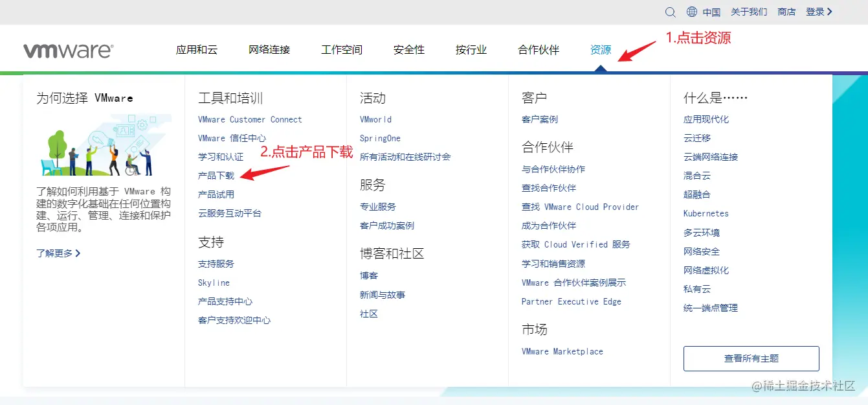
Task: Click 与合作伙伴协作 link
Action: (553, 169)
